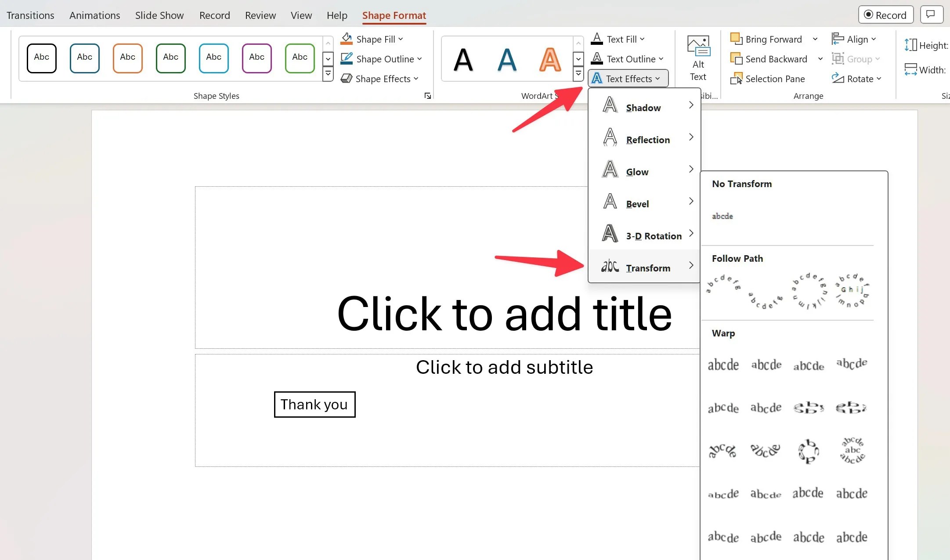Click the Bring Forward icon
Screen dimensions: 950x560
click(x=736, y=39)
